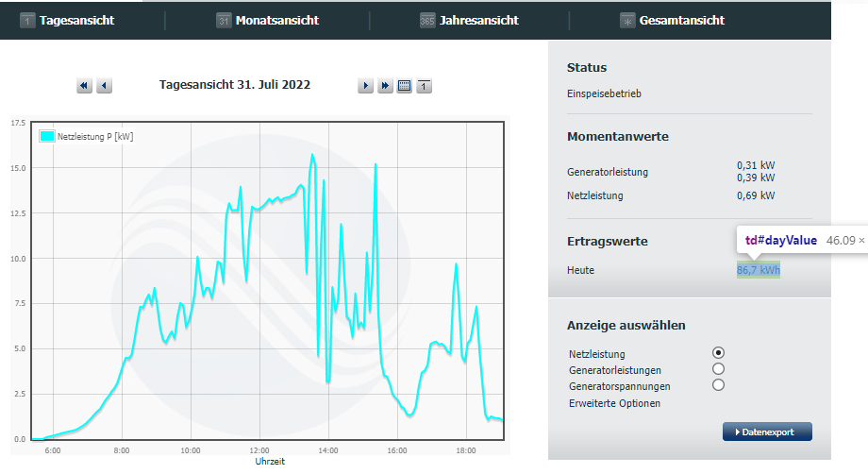The image size is (868, 474).
Task: Switch to Tagesansicht tab
Action: [77, 21]
